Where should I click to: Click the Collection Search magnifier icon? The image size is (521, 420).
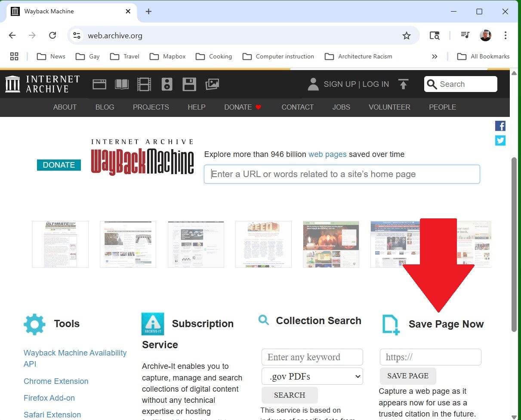[264, 320]
